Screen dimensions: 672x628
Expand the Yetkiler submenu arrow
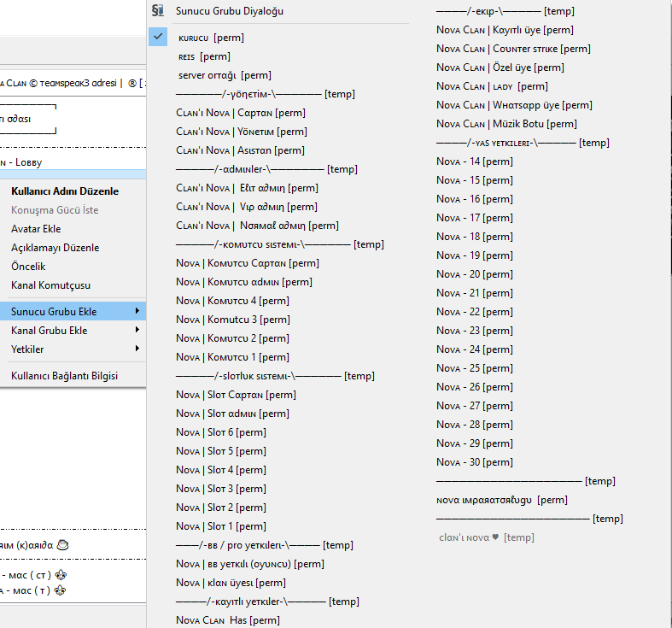[x=137, y=349]
